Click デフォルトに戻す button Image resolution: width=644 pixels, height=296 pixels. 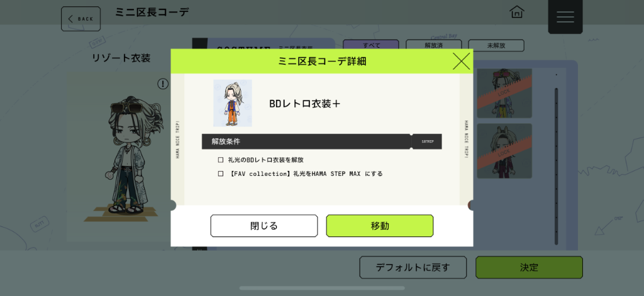click(413, 268)
